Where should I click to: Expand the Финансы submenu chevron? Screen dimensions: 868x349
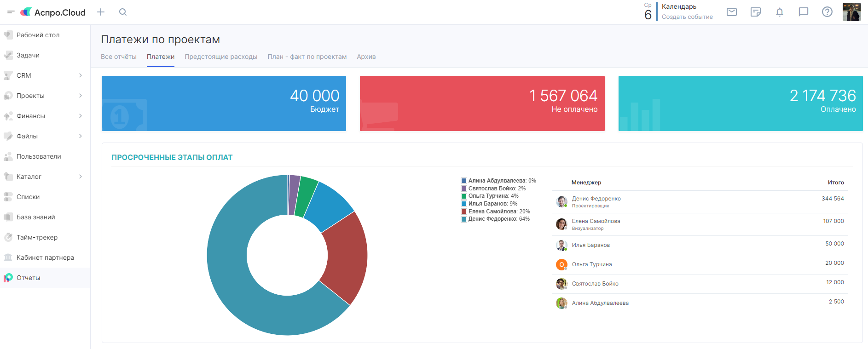click(81, 116)
